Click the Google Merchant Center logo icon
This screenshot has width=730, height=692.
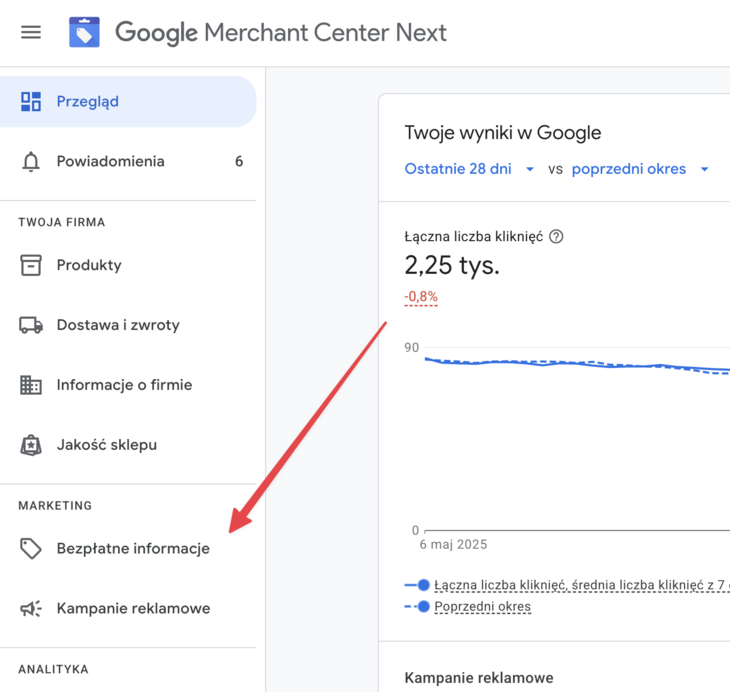(84, 32)
